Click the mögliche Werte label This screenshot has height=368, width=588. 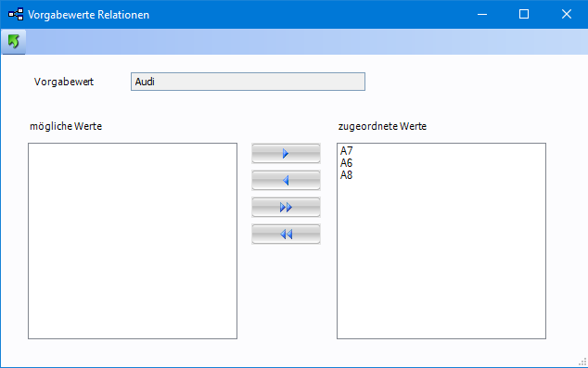tap(66, 126)
